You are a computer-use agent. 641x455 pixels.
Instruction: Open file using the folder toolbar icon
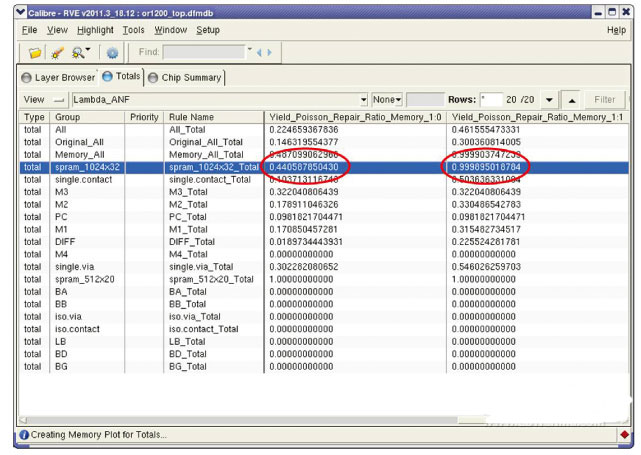pyautogui.click(x=35, y=53)
